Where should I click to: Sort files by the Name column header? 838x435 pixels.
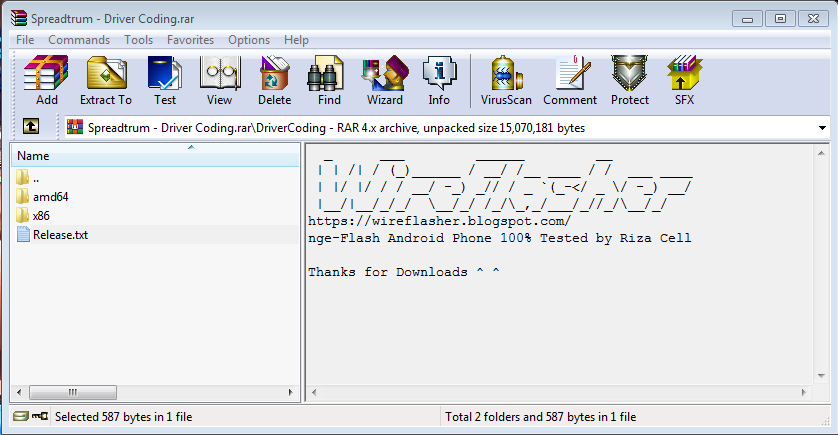(155, 156)
